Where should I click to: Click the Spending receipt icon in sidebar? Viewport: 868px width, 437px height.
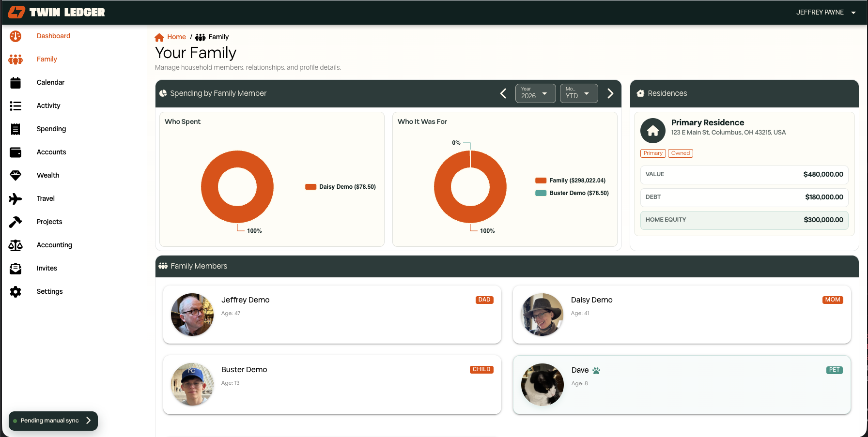coord(15,129)
